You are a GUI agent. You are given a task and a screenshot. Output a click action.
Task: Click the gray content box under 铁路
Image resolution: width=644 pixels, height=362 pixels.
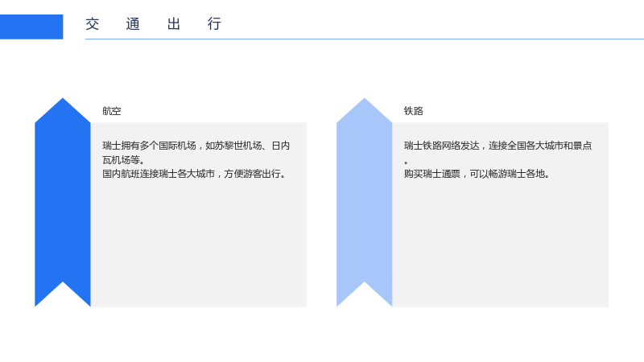pyautogui.click(x=500, y=215)
